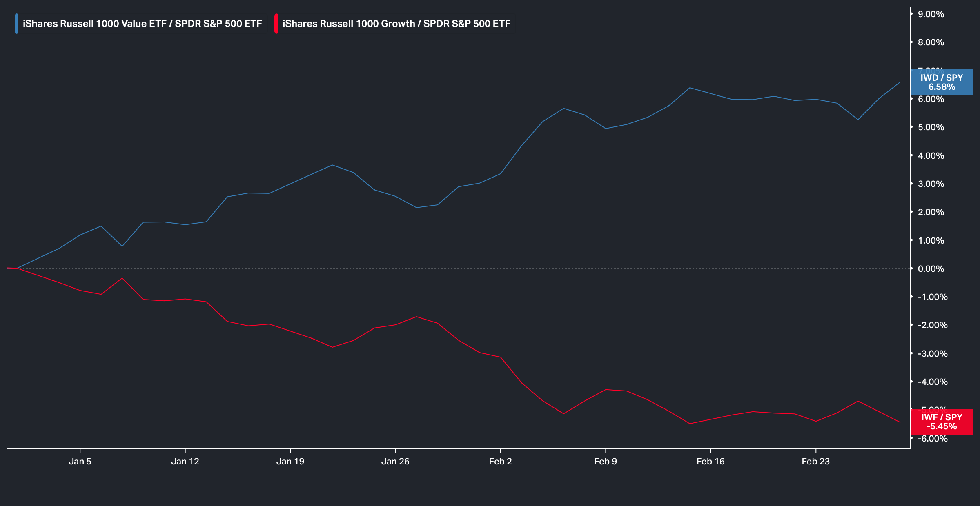This screenshot has height=506, width=980.
Task: Click the blue IWD legend color swatch
Action: pos(16,24)
